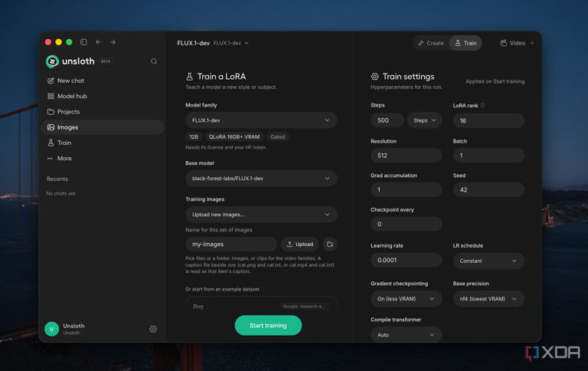Switch to the Create tab
588x371 pixels.
click(431, 43)
